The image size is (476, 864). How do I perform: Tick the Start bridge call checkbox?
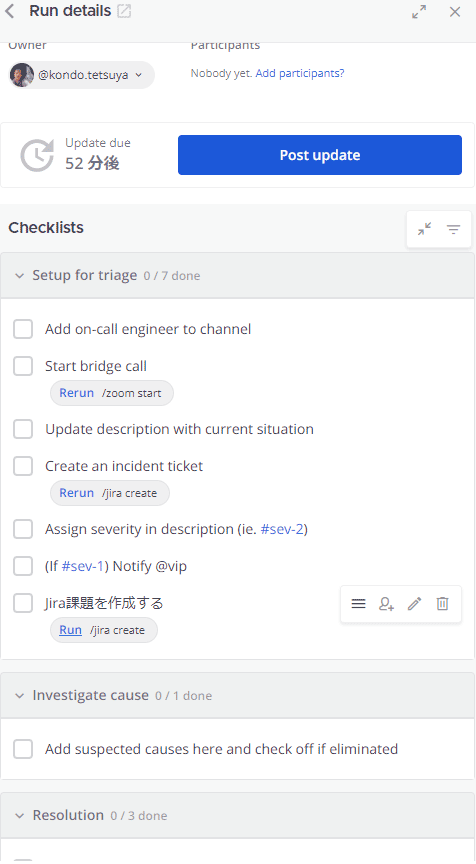point(23,366)
